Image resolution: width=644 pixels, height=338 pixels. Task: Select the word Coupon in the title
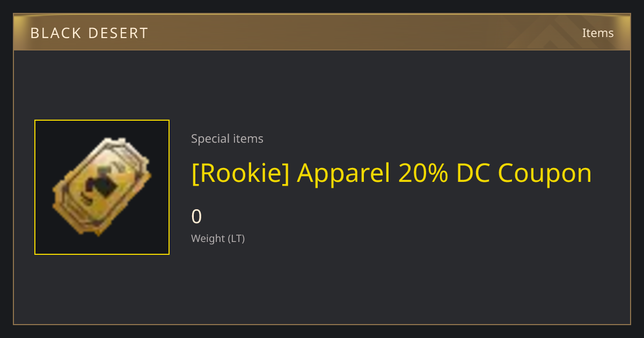click(544, 174)
